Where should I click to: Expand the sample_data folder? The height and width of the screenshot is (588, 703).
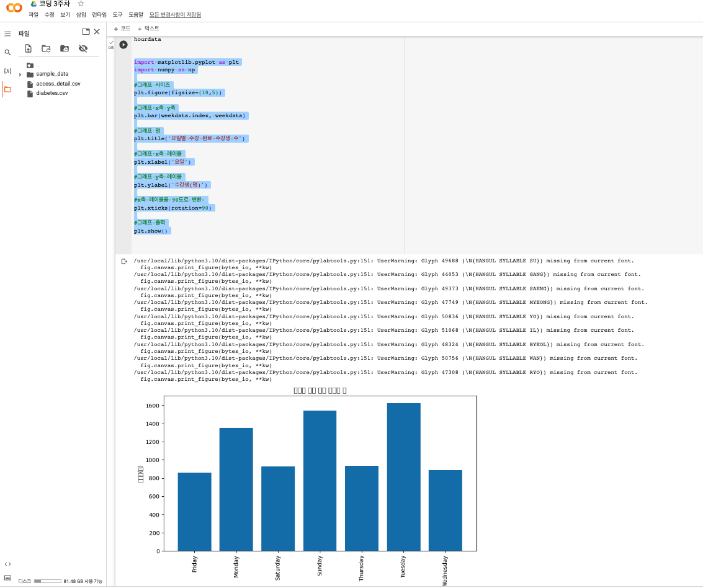[x=20, y=74]
